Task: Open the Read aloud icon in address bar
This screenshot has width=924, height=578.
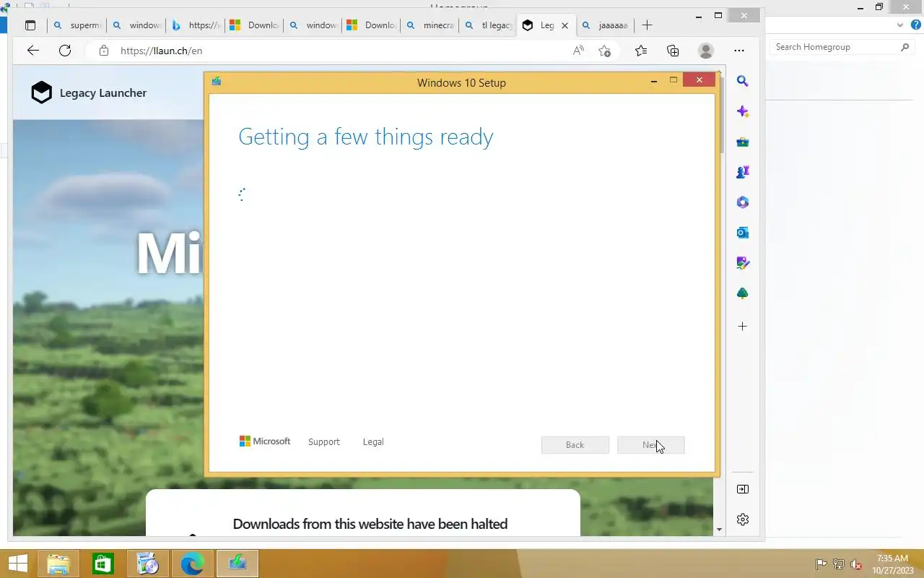Action: click(x=578, y=51)
